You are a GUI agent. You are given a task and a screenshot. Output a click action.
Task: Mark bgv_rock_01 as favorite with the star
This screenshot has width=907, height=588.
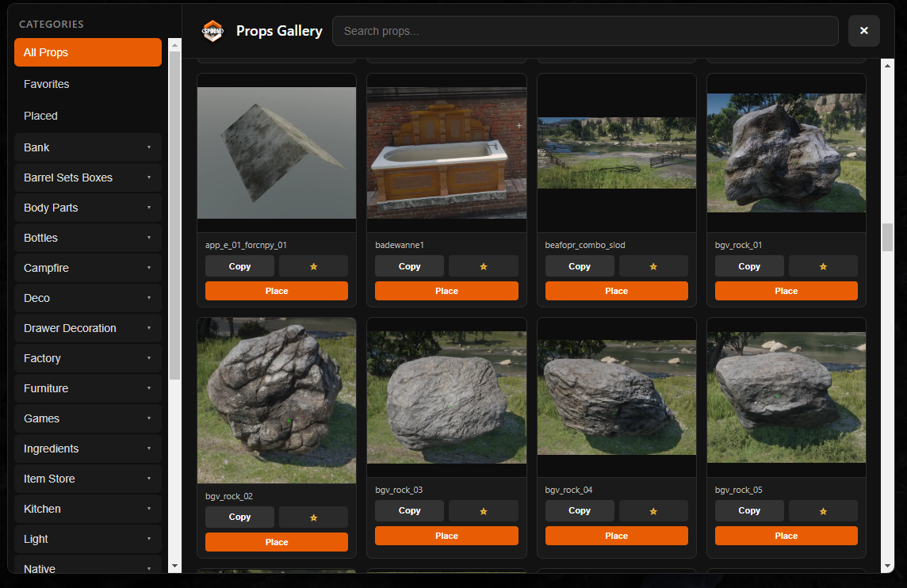click(x=823, y=266)
